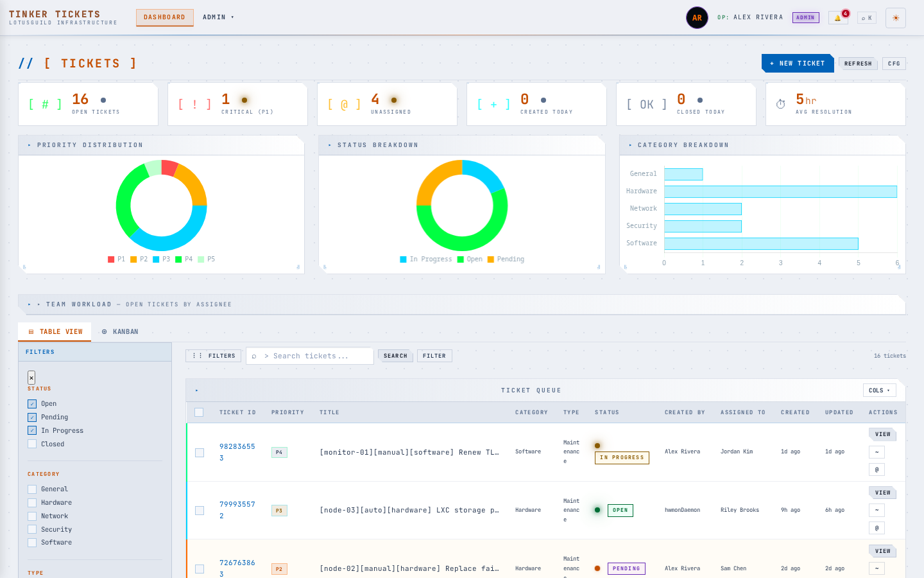Open the COLS column chooser dropdown
924x578 pixels.
click(x=879, y=390)
